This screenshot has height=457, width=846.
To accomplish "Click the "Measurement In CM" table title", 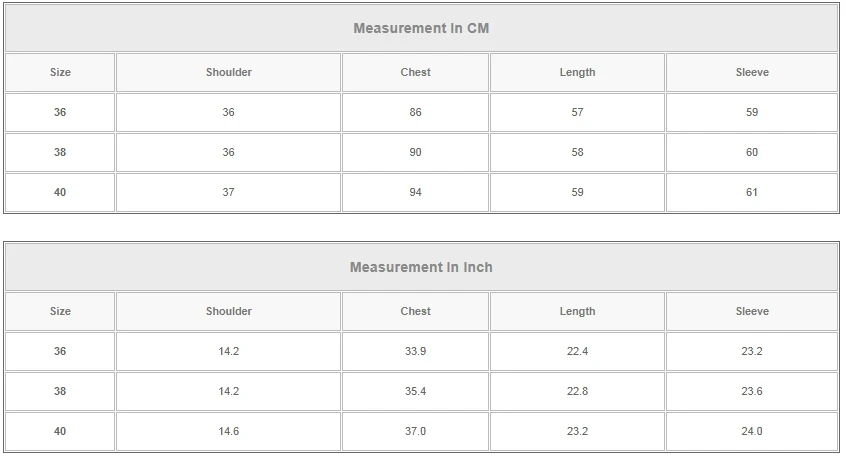I will [421, 28].
